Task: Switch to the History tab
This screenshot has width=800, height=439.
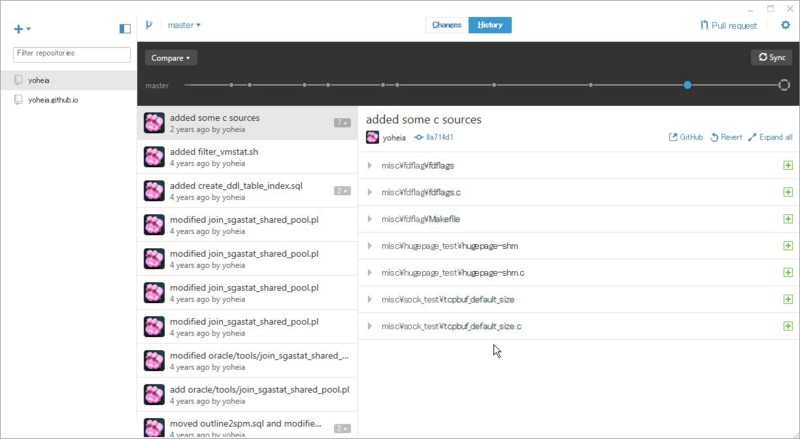Action: click(490, 25)
